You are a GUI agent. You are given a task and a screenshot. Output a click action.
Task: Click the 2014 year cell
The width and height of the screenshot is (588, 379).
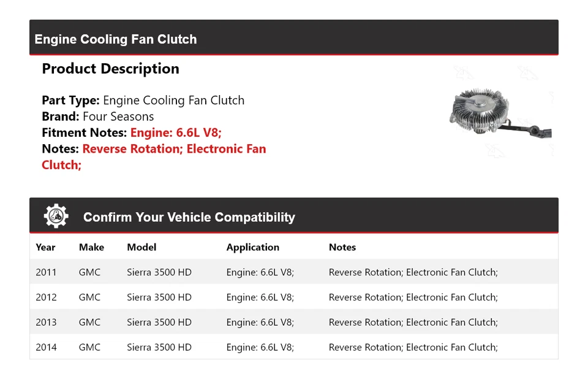[x=46, y=347]
